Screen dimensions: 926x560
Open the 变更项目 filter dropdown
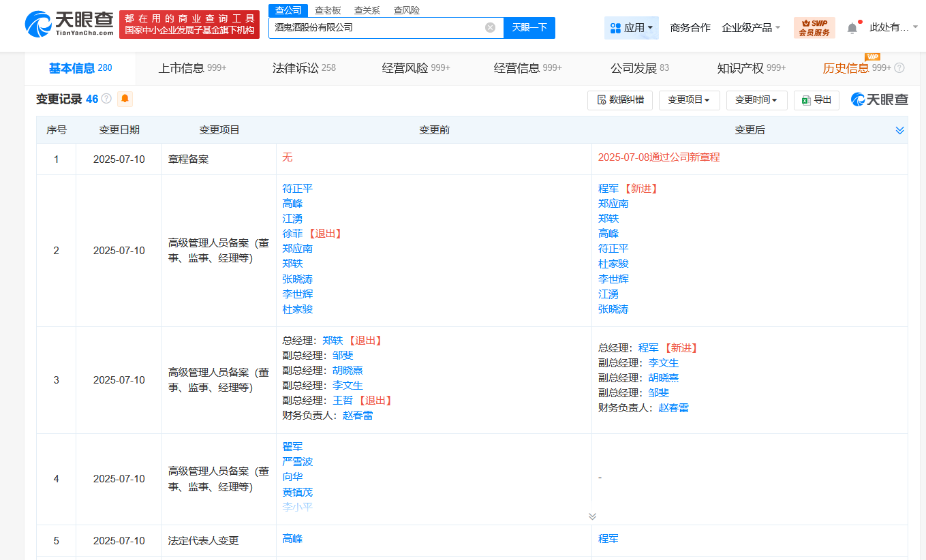point(688,100)
